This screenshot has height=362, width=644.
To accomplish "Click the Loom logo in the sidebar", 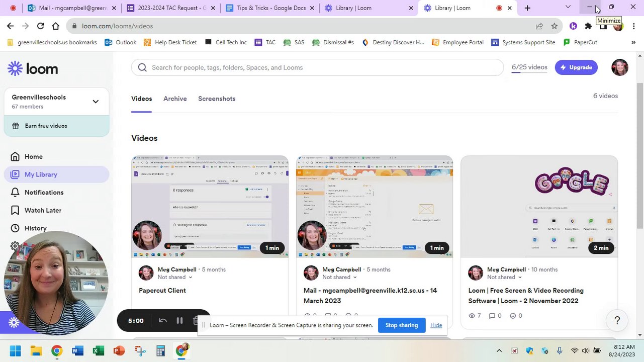I will click(33, 68).
